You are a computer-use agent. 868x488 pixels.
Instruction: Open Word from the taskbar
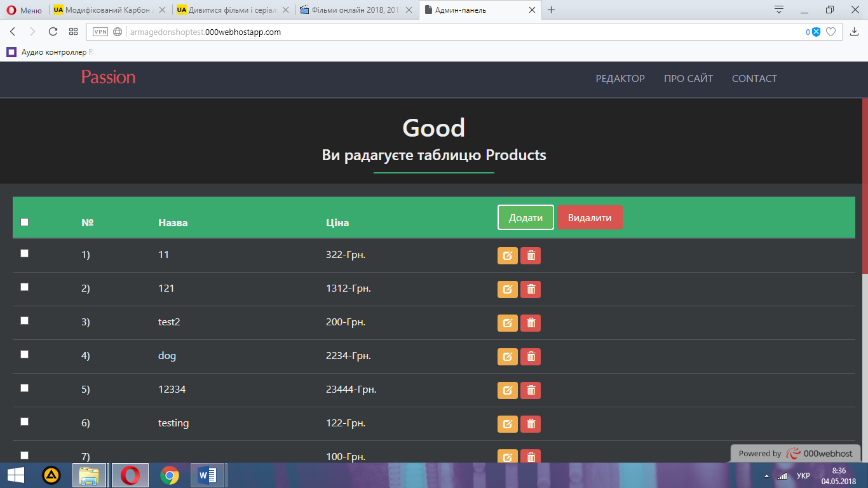click(x=207, y=475)
